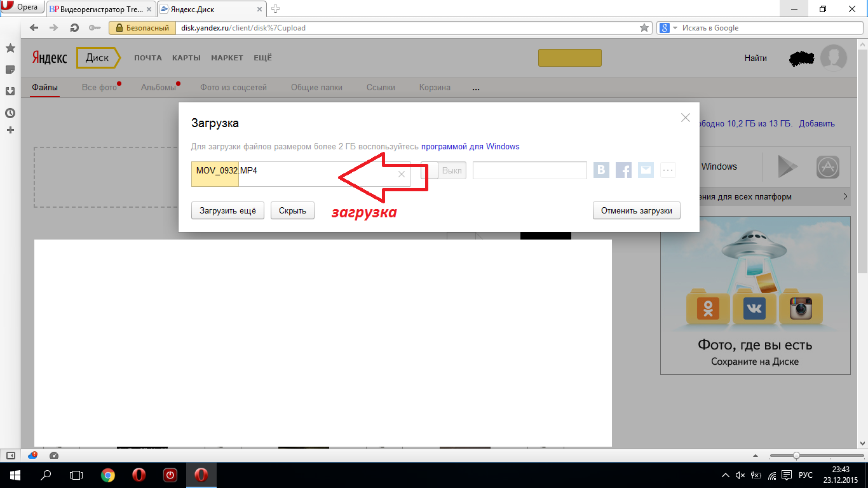This screenshot has height=488, width=868.
Task: Toggle the public link switch labeled Выкл
Action: point(444,170)
